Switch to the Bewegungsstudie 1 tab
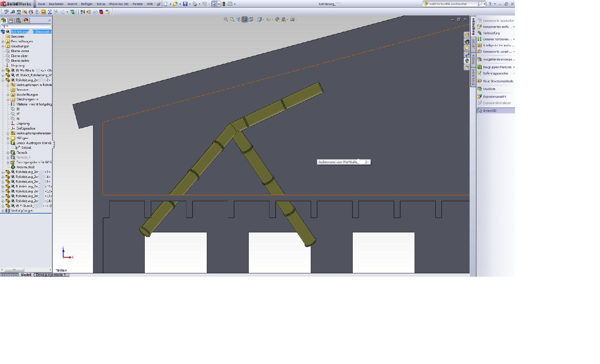The height and width of the screenshot is (364, 600). pos(51,275)
